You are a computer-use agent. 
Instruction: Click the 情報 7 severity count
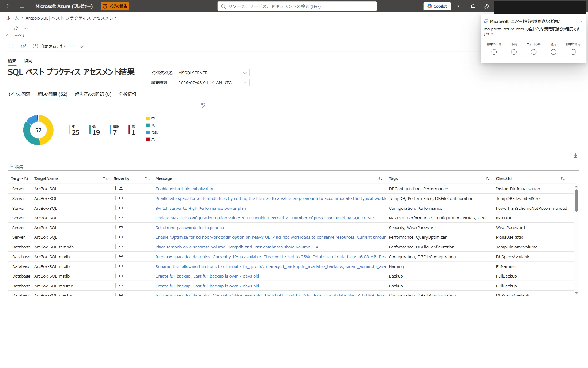115,130
